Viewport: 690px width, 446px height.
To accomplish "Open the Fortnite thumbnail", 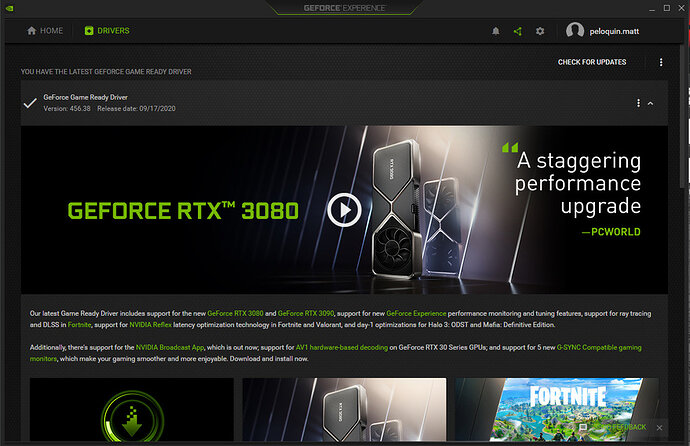I will pyautogui.click(x=557, y=409).
